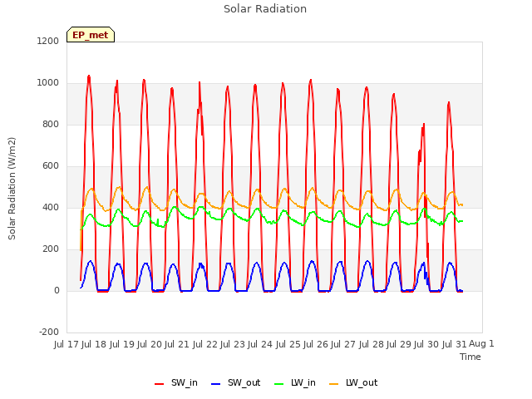Click the Jul 22 x-axis label

[205, 344]
